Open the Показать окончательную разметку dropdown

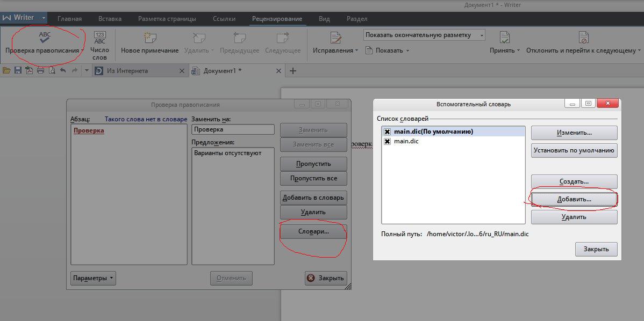click(x=424, y=35)
